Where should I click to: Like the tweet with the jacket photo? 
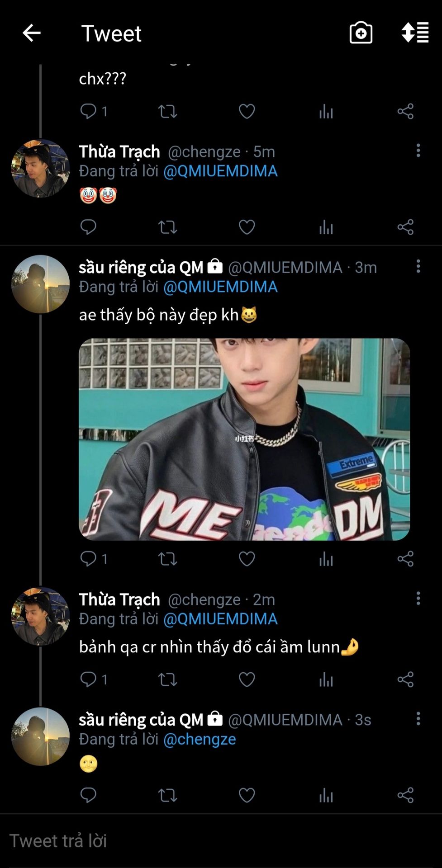click(x=247, y=559)
